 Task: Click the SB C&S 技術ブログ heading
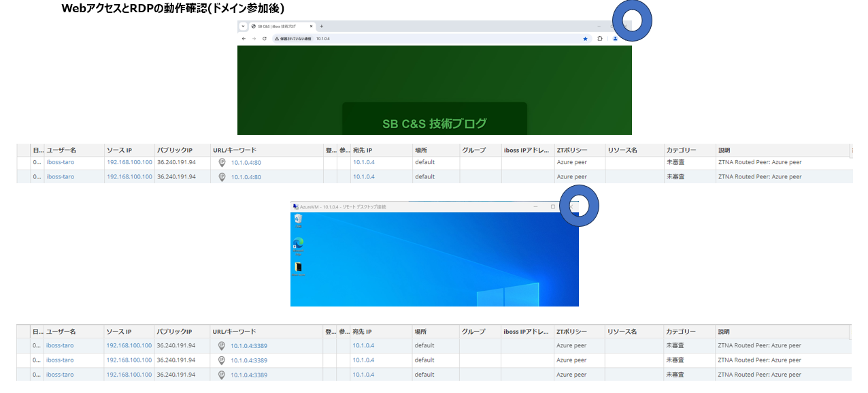(x=435, y=123)
